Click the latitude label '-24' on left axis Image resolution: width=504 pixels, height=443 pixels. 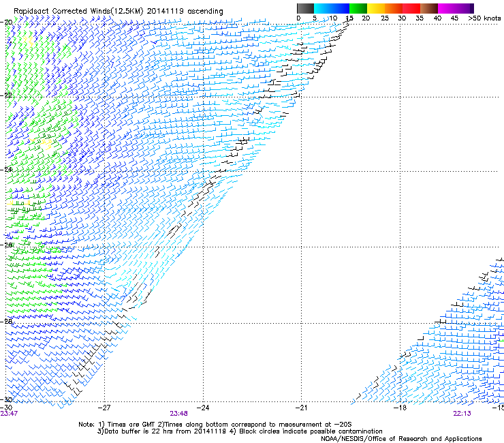(6, 169)
